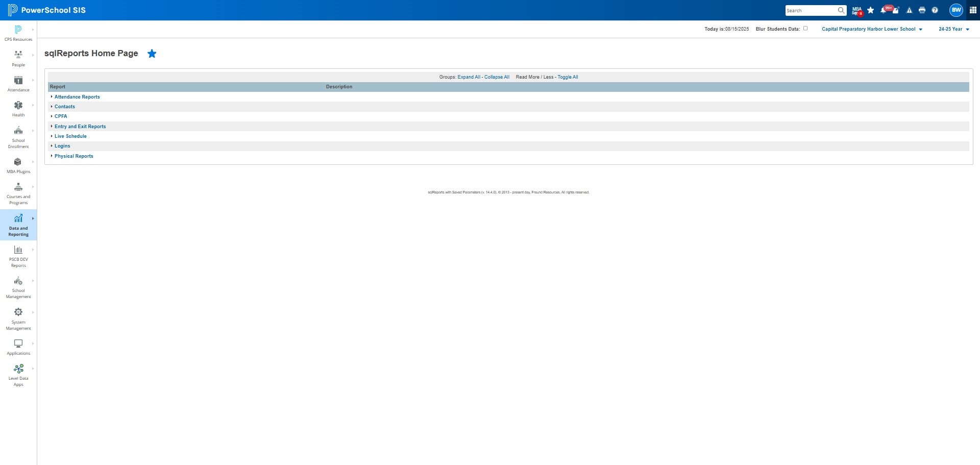Expand the Logins report group
Image resolution: width=980 pixels, height=465 pixels.
[x=62, y=146]
